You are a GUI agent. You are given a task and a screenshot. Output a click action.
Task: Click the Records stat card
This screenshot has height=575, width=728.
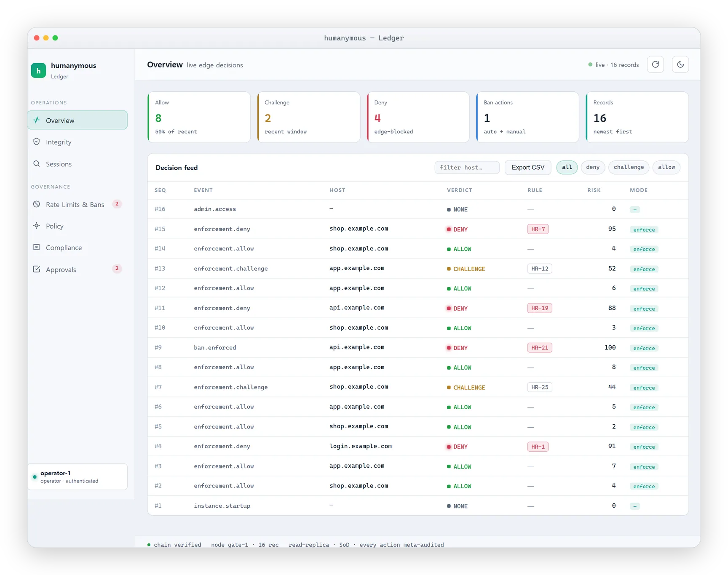pos(637,117)
